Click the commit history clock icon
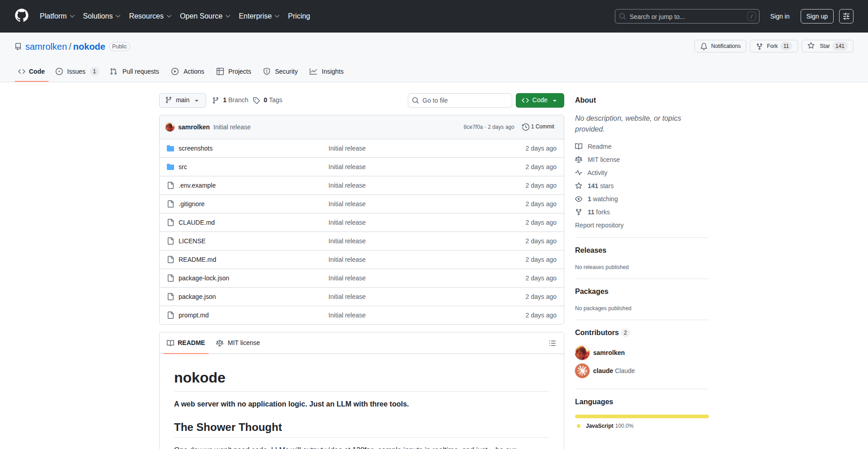The height and width of the screenshot is (449, 868). [x=525, y=127]
